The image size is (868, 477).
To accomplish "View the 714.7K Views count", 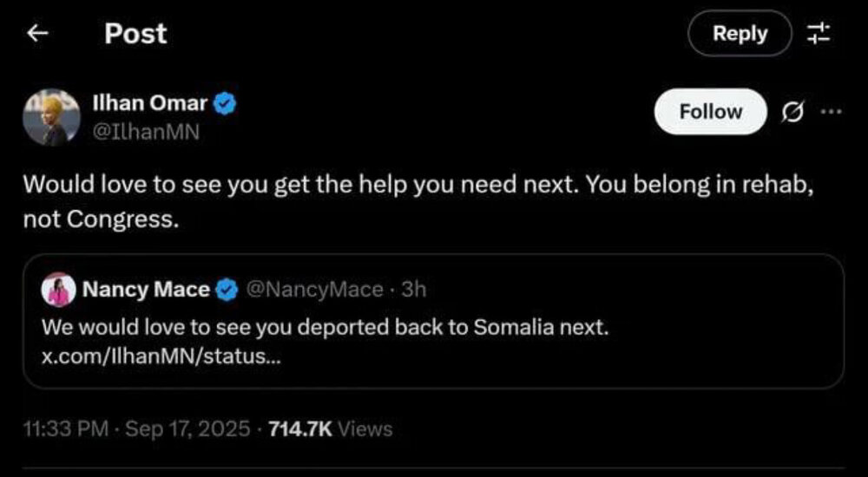I will 331,428.
